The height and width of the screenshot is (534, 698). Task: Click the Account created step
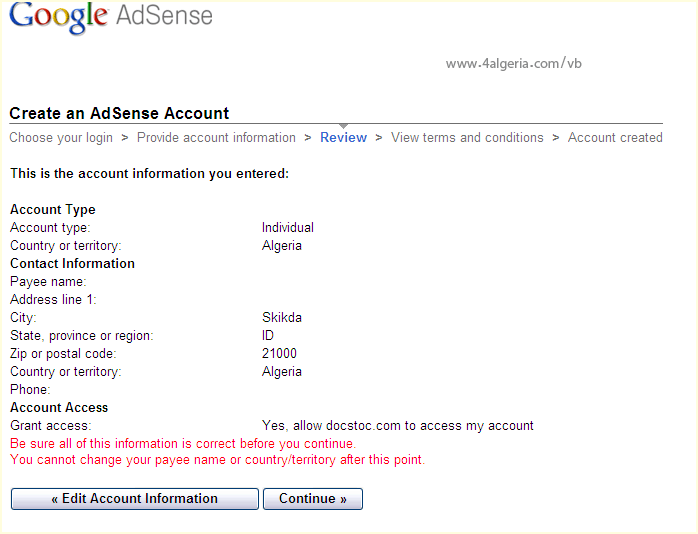[x=615, y=138]
